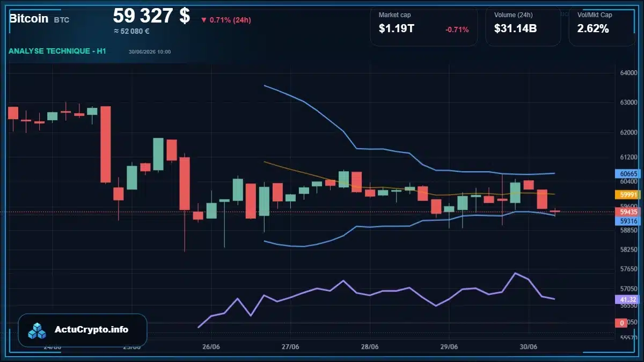
Task: Click the 58850 price axis label
Action: 628,230
